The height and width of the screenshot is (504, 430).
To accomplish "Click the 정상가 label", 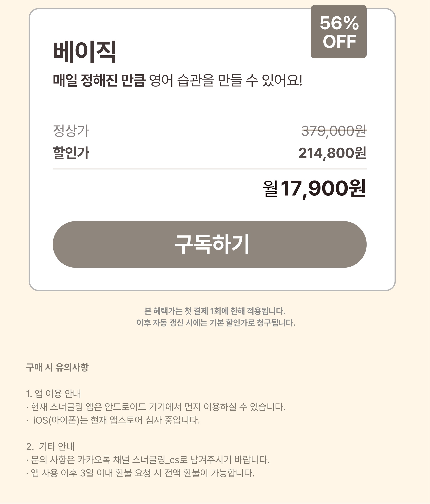I will [71, 131].
